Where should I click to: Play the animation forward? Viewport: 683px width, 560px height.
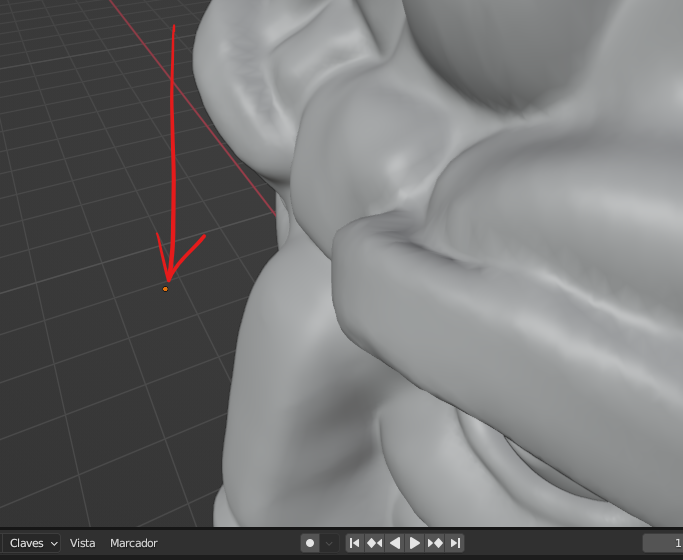[415, 543]
